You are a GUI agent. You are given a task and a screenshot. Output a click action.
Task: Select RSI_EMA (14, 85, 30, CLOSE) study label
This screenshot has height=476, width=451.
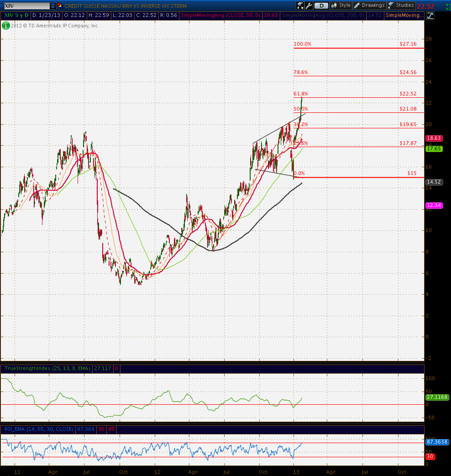click(x=39, y=429)
